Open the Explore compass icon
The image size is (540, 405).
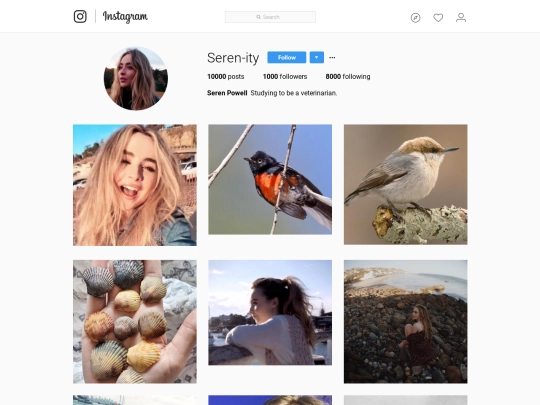[x=415, y=18]
